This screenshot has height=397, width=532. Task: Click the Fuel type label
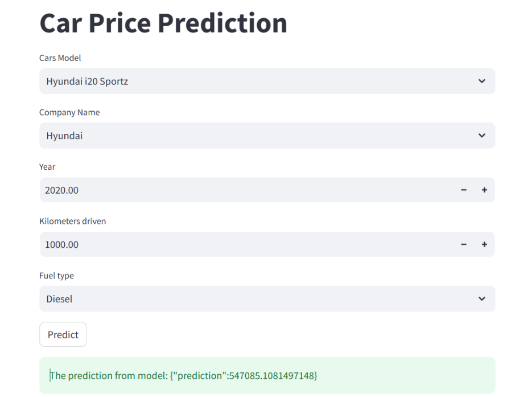coord(56,276)
